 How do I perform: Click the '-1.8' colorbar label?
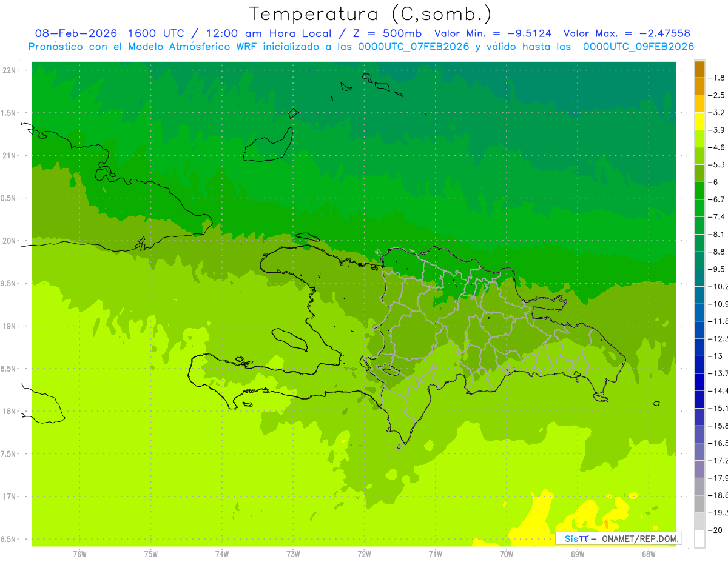pos(717,78)
